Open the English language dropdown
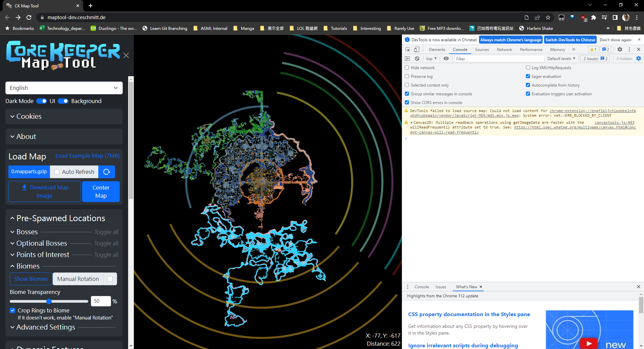The image size is (644, 349). pyautogui.click(x=64, y=88)
